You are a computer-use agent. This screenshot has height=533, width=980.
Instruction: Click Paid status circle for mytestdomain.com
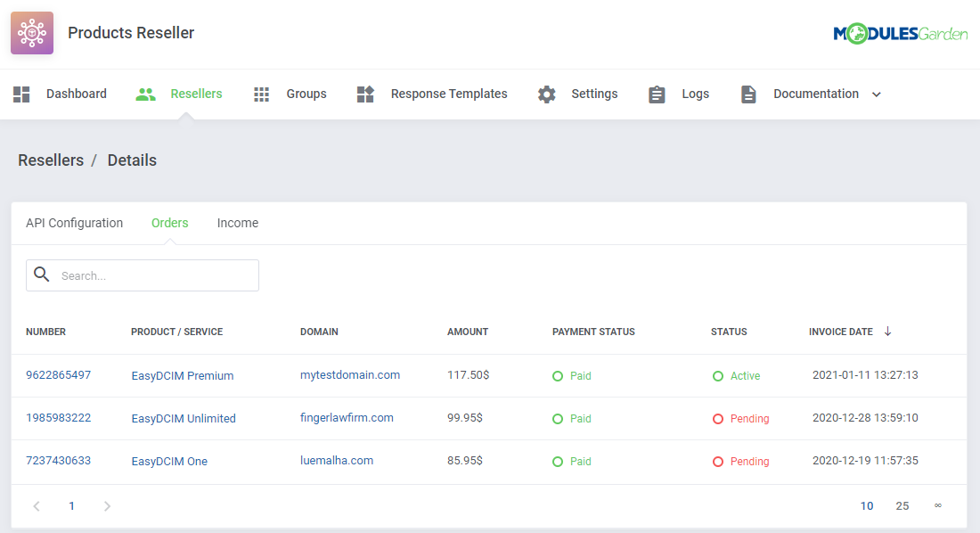[558, 376]
